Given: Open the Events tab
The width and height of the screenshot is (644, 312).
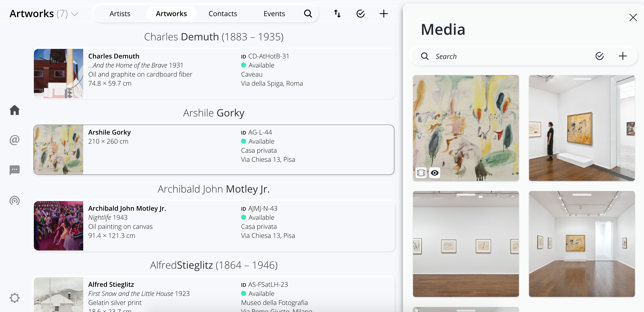Looking at the screenshot, I should click(x=274, y=14).
